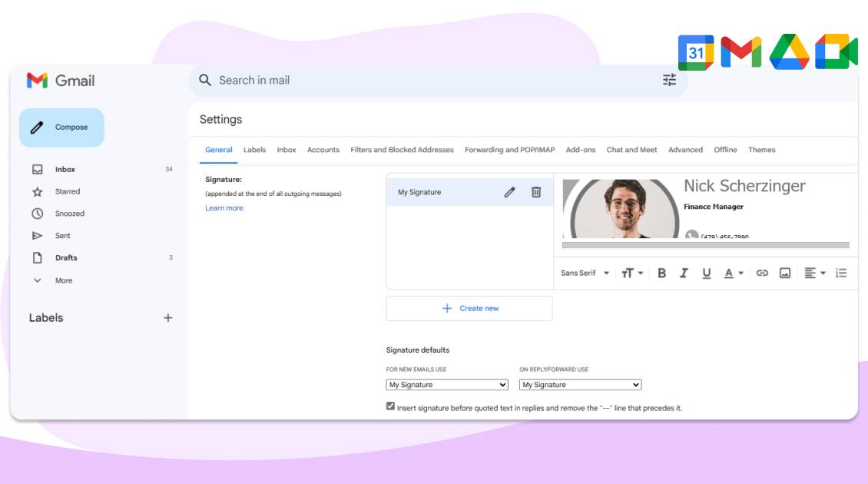
Task: Switch to the Labels tab
Action: coord(255,150)
